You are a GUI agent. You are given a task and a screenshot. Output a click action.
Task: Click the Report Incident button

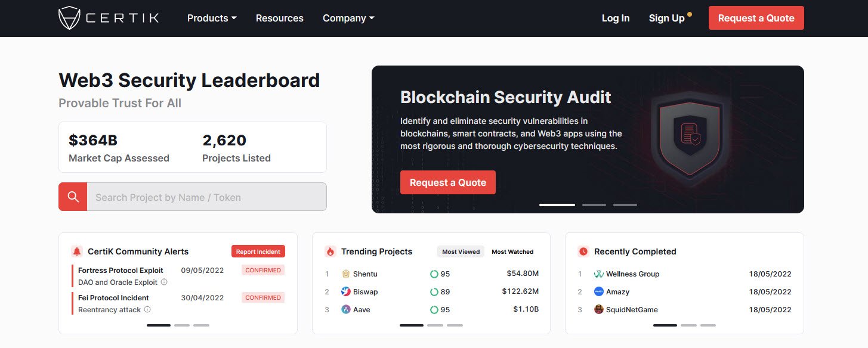pos(258,251)
